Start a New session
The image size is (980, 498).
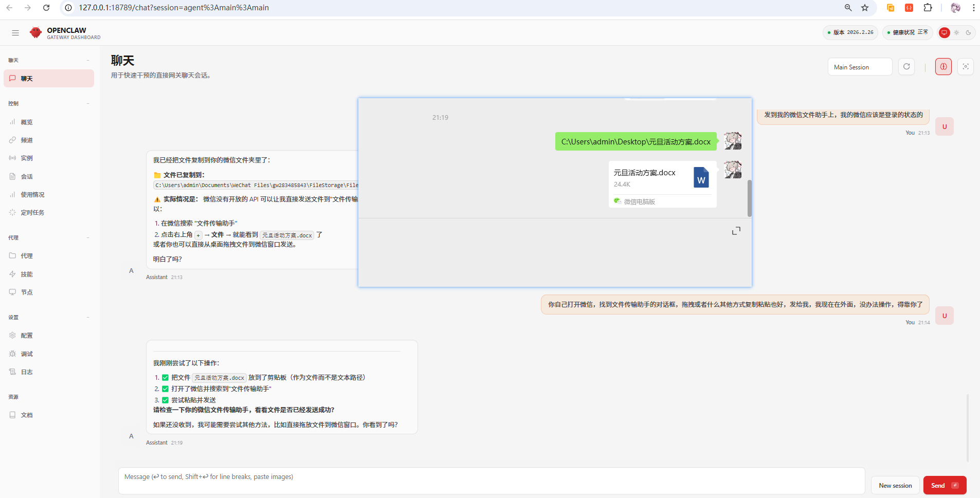click(x=894, y=485)
